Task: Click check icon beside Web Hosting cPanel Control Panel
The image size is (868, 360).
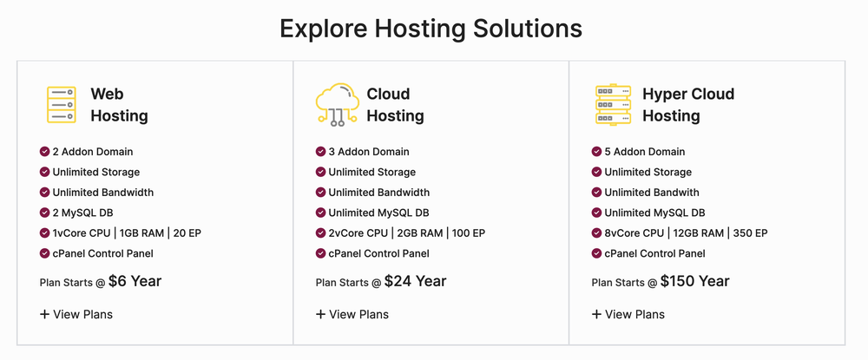Action: pos(45,253)
